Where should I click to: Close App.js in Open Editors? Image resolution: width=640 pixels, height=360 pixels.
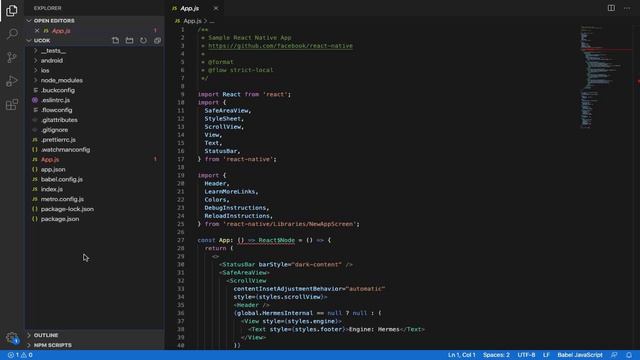pyautogui.click(x=37, y=31)
